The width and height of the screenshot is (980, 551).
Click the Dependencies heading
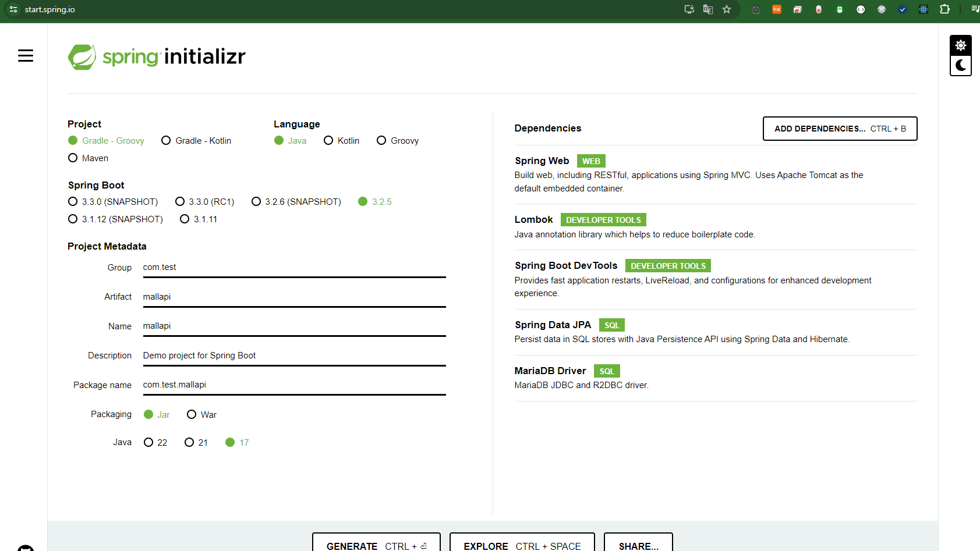[547, 128]
